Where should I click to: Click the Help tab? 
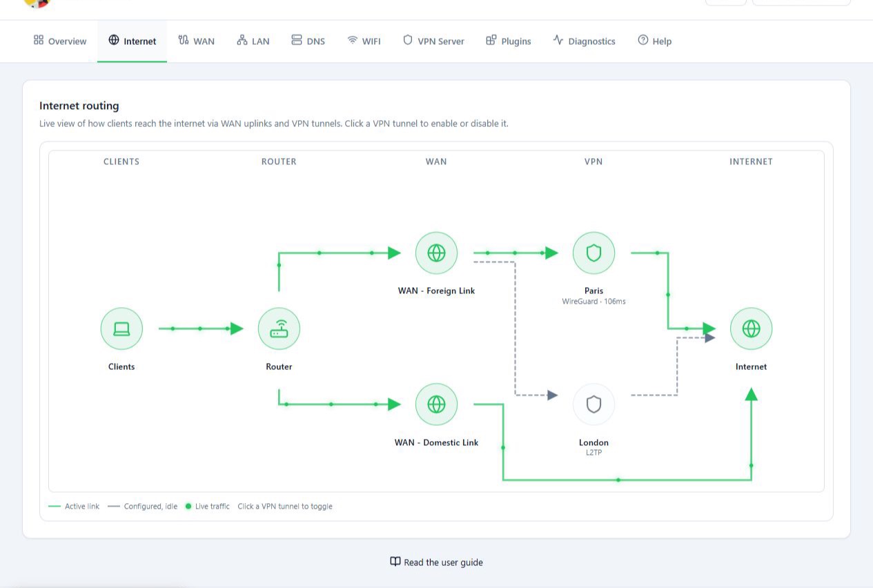pos(654,41)
